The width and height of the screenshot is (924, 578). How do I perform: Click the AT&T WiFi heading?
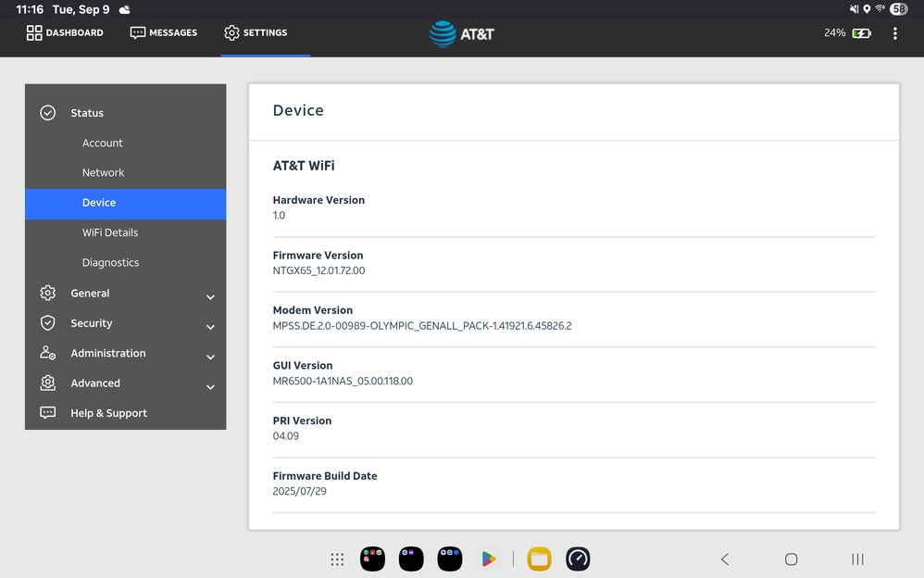point(304,166)
